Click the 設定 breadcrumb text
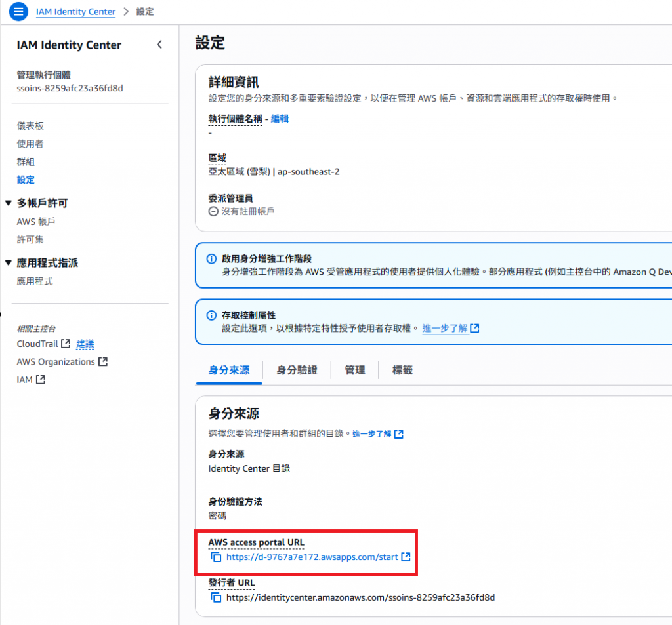 tap(145, 12)
